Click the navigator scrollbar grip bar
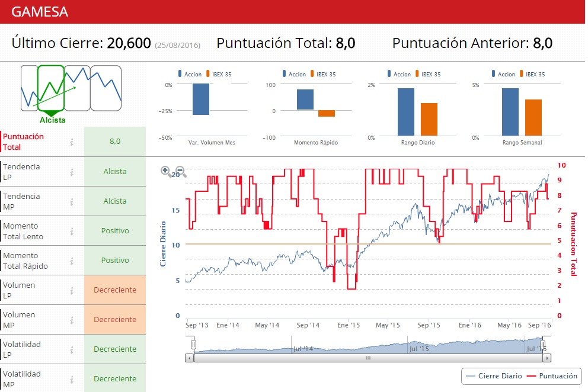The height and width of the screenshot is (392, 588). point(368,358)
